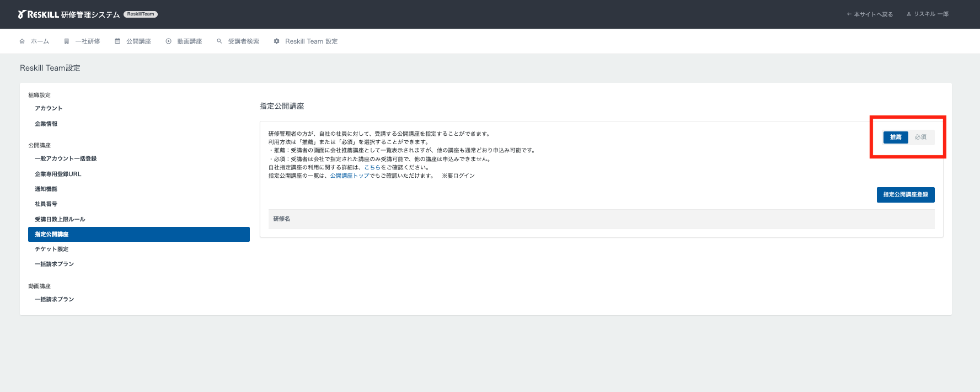Image resolution: width=980 pixels, height=392 pixels.
Task: Select the 推薦 toggle option
Action: coord(896,137)
